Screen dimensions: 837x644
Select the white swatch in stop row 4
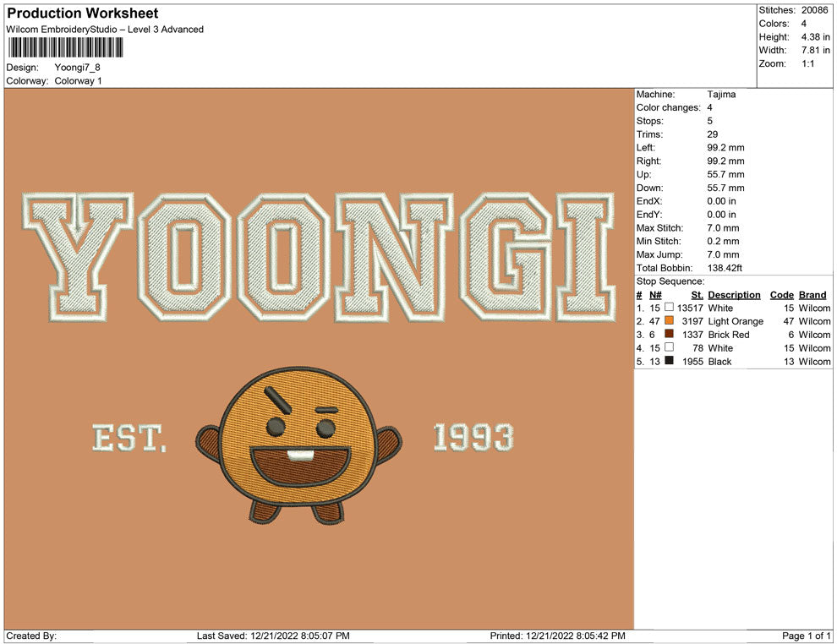669,348
